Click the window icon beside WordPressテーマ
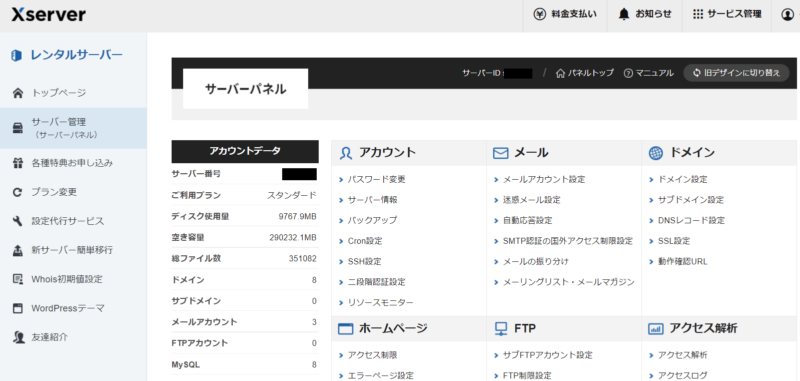Screen dimensions: 800x381 click(18, 308)
